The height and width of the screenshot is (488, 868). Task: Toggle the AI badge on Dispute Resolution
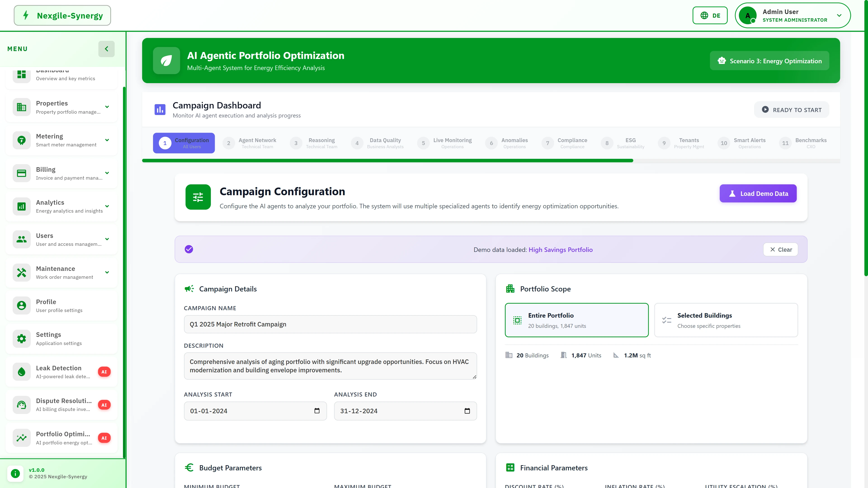[x=104, y=405]
